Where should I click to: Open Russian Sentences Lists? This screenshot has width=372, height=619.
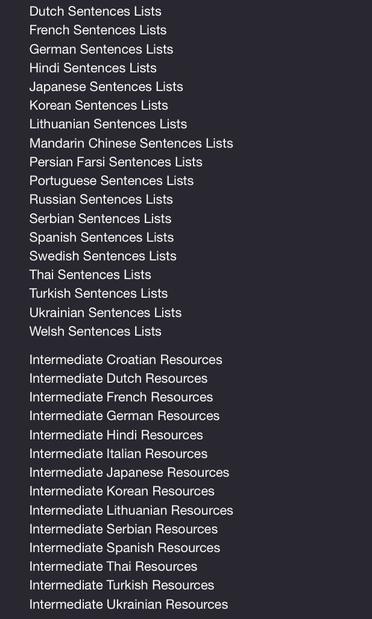tap(101, 199)
